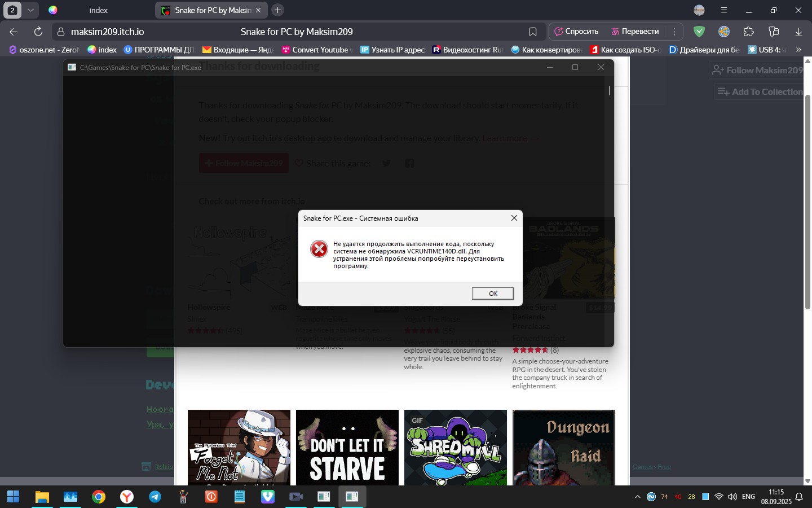
Task: Click the page scrollbar down arrow
Action: (x=807, y=481)
